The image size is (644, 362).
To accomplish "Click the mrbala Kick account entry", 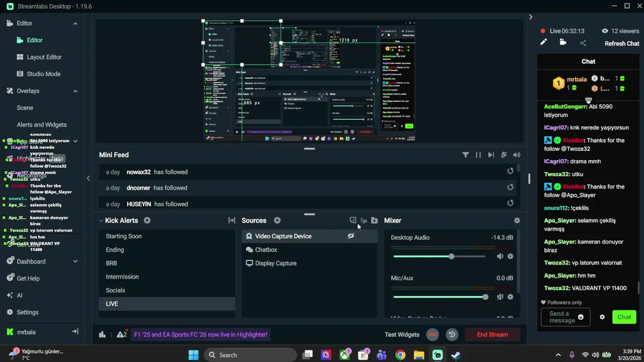I will tap(26, 332).
